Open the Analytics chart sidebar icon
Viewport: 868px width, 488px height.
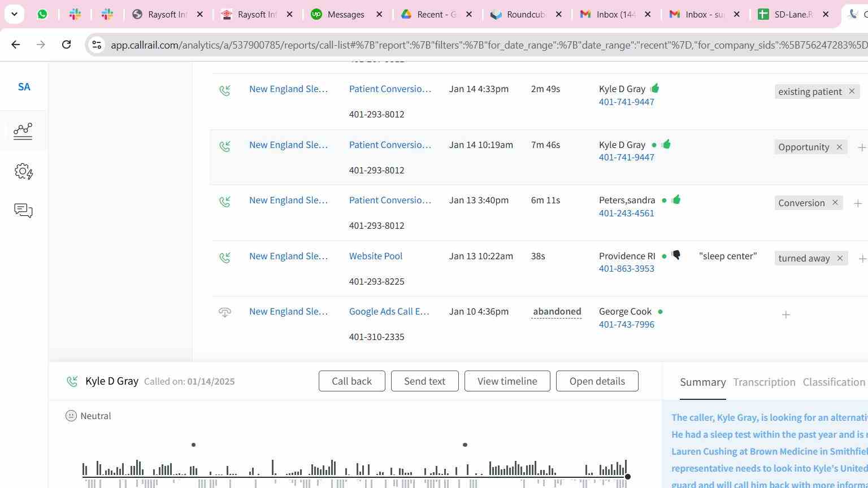[x=23, y=131]
